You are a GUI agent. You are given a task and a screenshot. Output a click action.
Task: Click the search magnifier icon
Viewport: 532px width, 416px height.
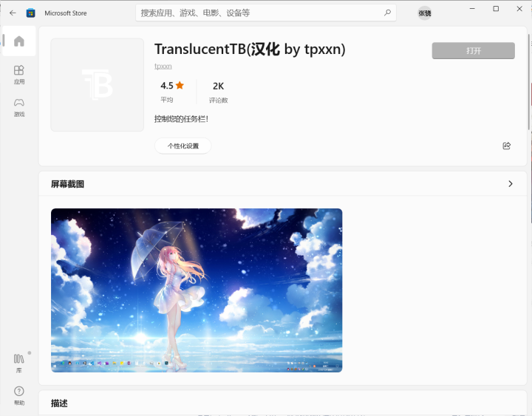(x=387, y=13)
